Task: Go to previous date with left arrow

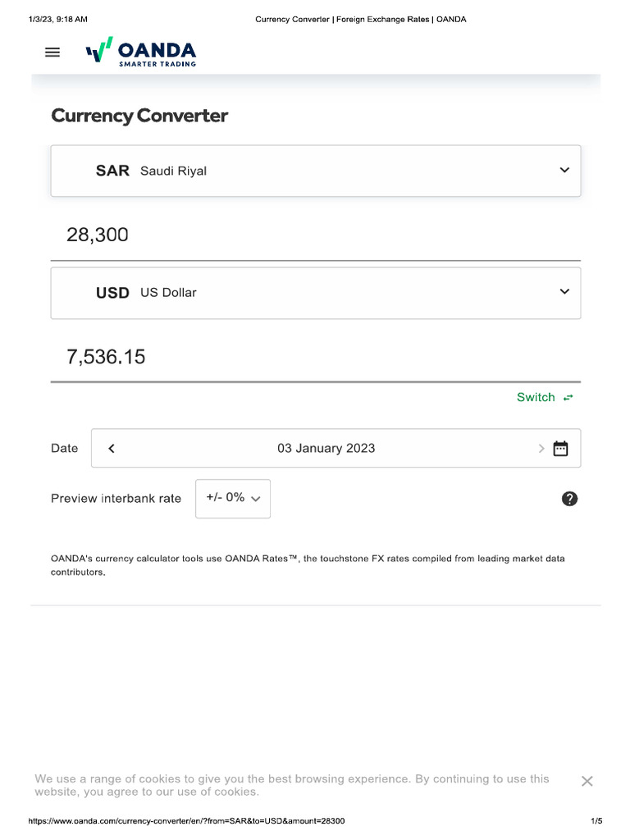Action: [x=112, y=449]
